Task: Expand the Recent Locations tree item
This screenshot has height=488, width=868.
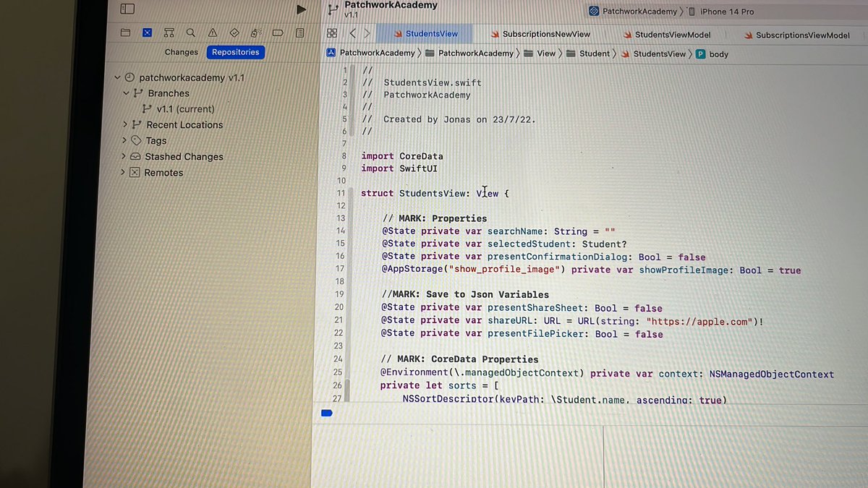Action: click(124, 124)
